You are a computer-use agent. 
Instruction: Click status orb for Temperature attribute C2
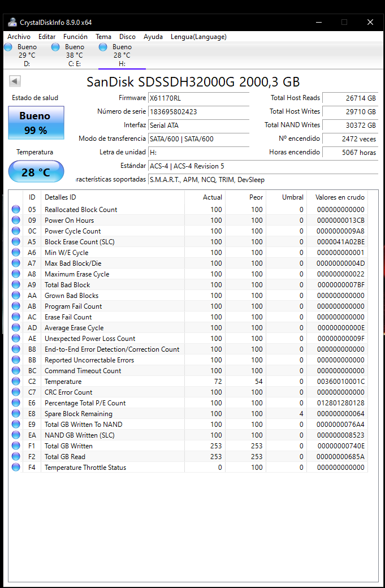click(x=16, y=382)
